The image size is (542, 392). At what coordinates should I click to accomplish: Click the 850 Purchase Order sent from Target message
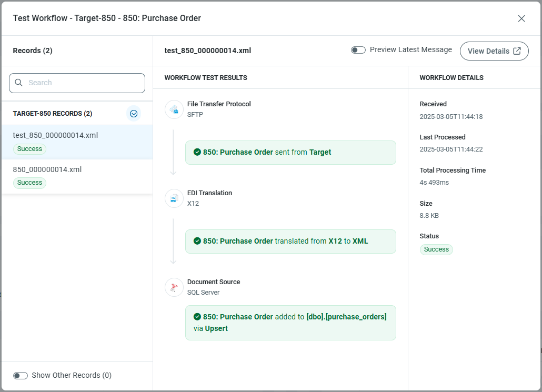point(290,153)
